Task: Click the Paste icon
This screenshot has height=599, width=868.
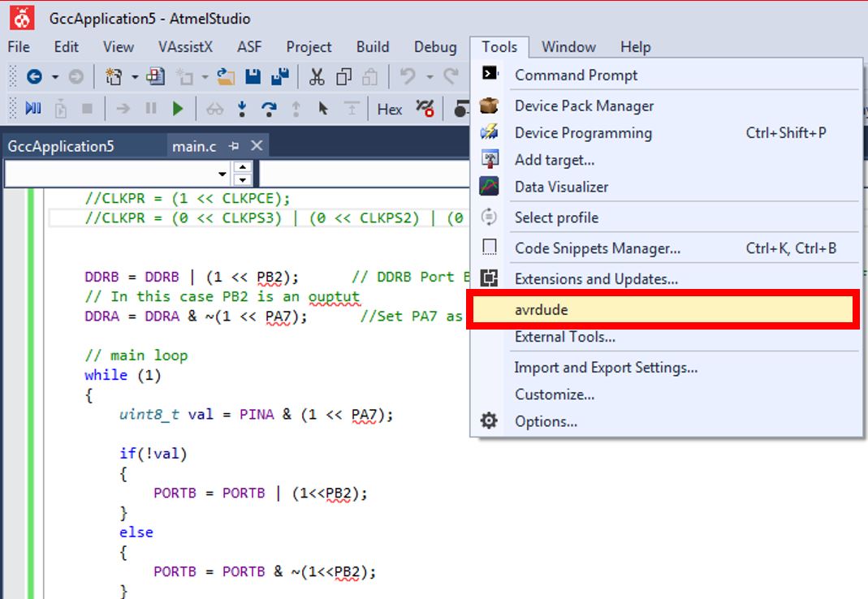Action: 369,76
